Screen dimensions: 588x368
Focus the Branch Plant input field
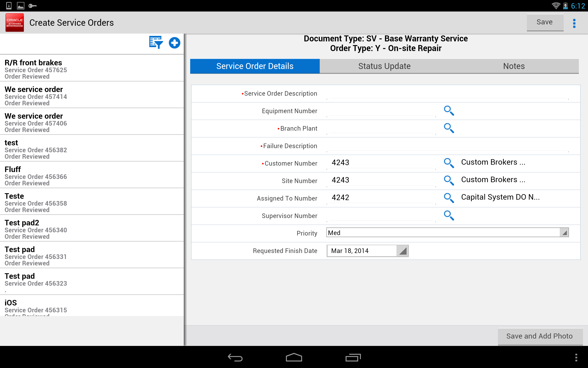pyautogui.click(x=381, y=129)
